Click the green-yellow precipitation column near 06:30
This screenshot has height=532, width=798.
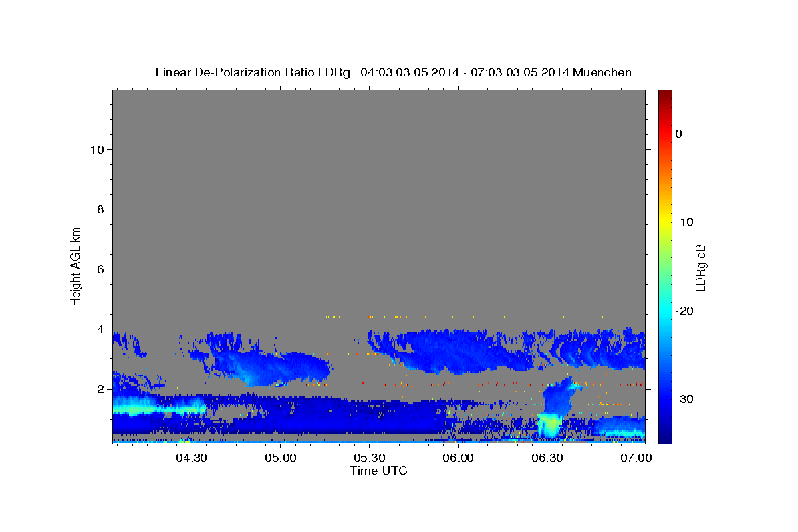click(x=549, y=424)
